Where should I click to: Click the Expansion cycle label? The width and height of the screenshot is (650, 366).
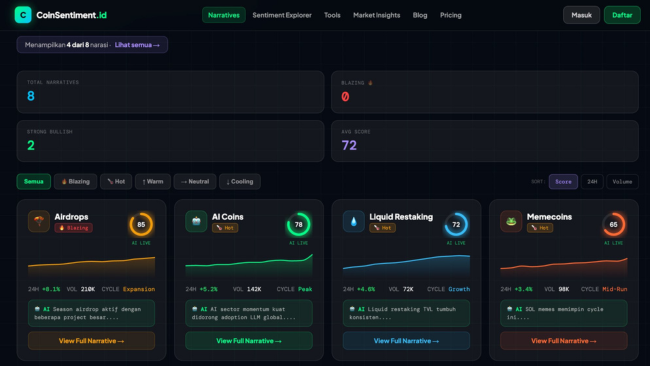pyautogui.click(x=139, y=289)
